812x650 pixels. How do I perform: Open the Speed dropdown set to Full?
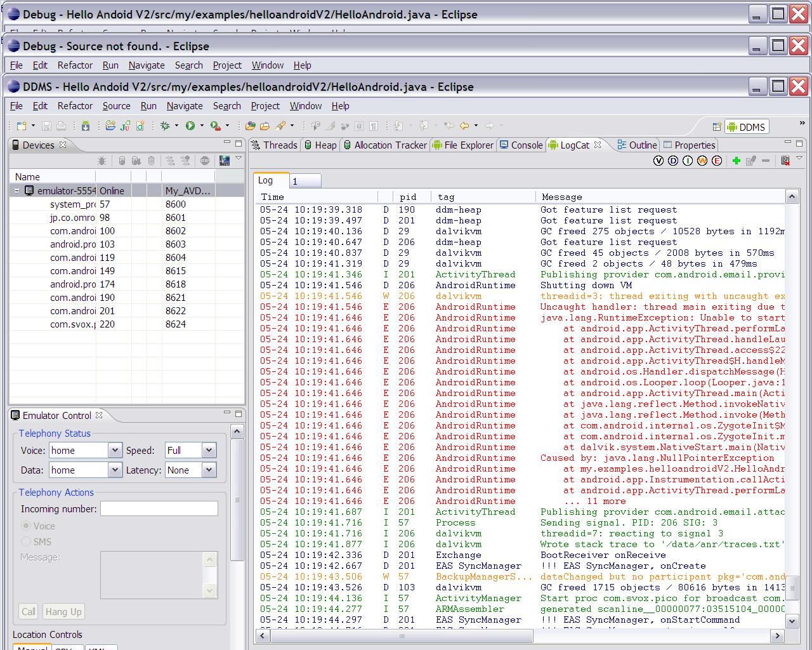pos(209,450)
